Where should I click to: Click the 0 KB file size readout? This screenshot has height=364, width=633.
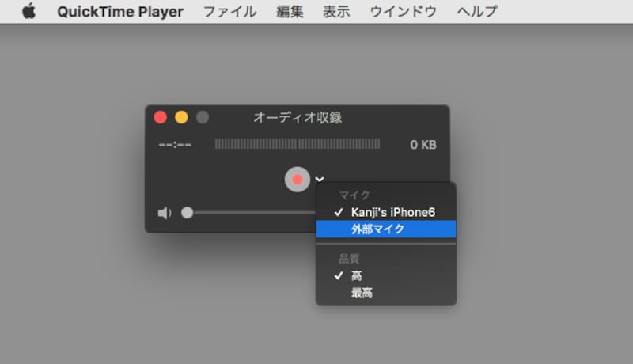point(423,145)
